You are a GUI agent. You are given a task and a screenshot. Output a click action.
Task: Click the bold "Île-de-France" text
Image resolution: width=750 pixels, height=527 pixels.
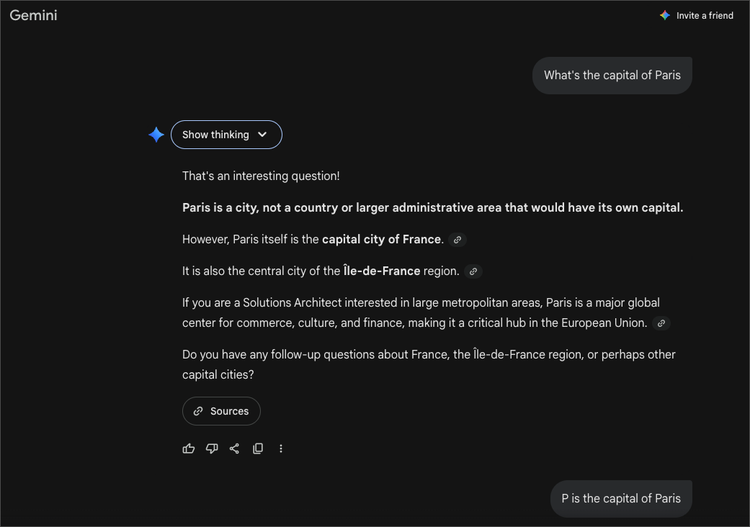[382, 271]
